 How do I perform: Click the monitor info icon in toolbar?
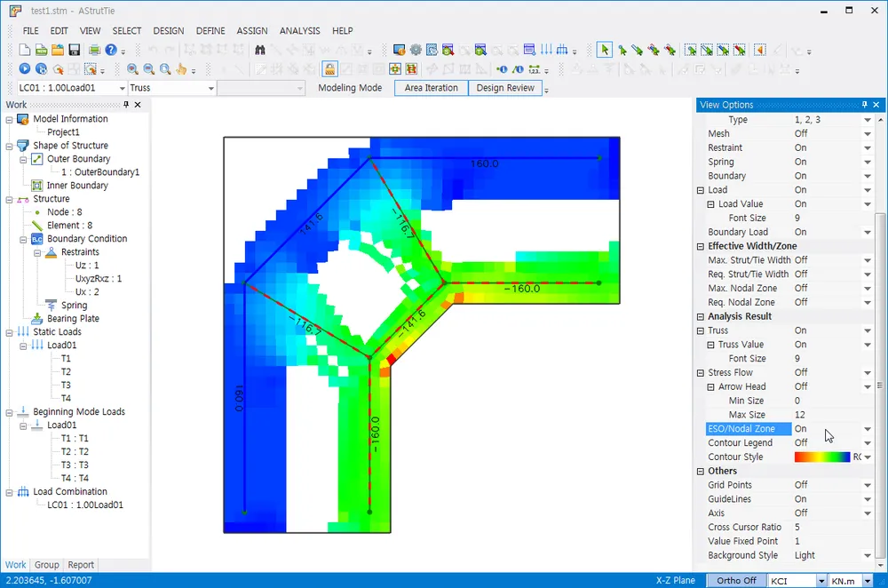(400, 50)
